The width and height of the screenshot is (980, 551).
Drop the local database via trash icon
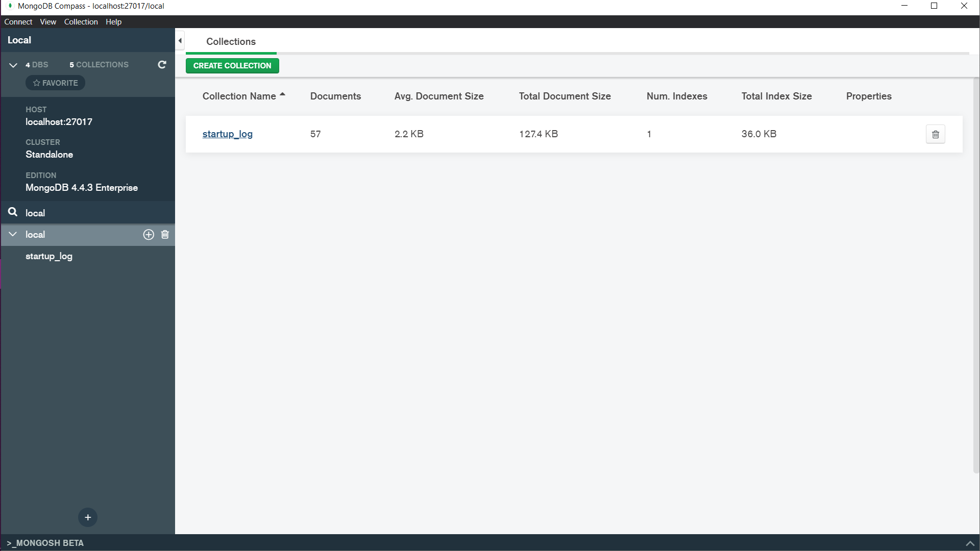pyautogui.click(x=165, y=235)
